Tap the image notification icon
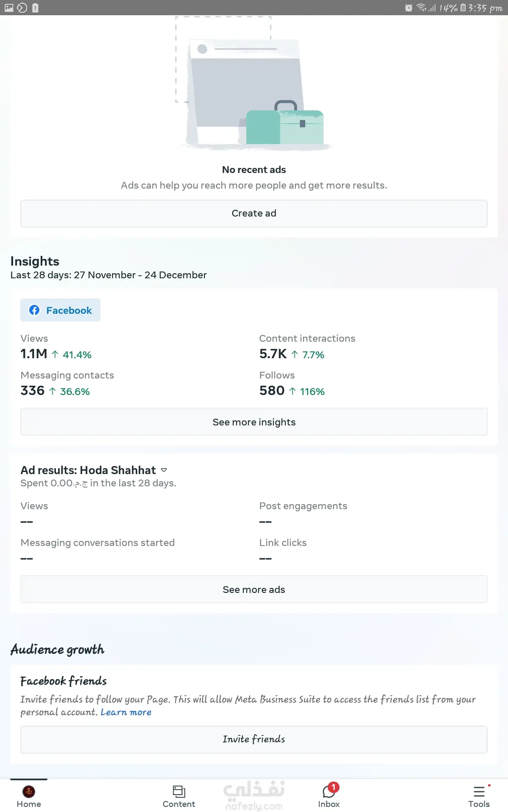Viewport: 508px width, 812px height. (x=9, y=8)
